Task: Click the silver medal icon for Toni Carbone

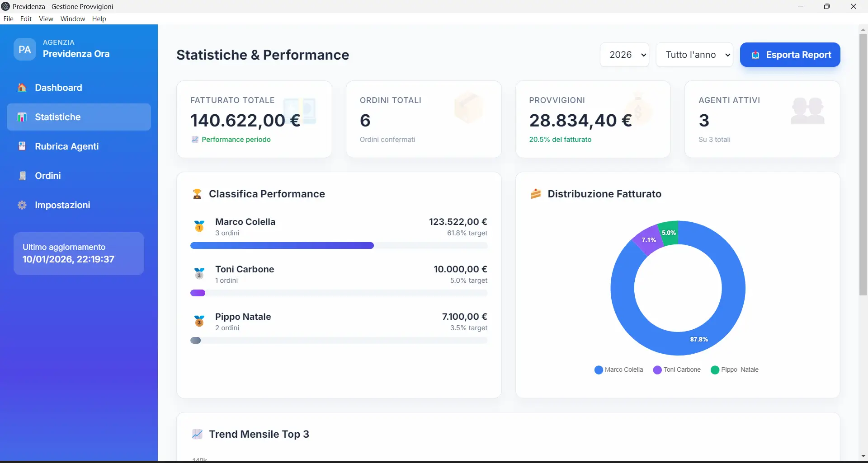Action: pyautogui.click(x=199, y=274)
